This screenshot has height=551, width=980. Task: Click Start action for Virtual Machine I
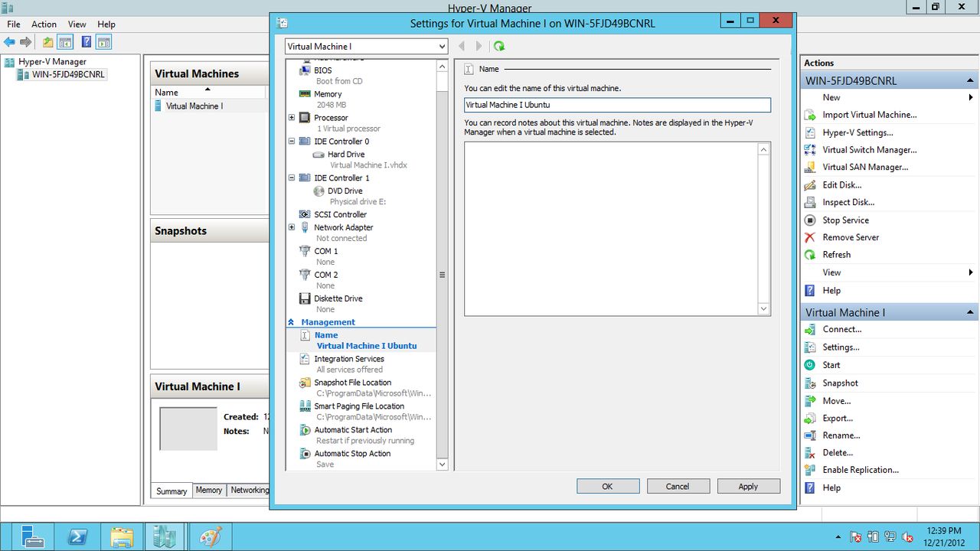tap(831, 365)
